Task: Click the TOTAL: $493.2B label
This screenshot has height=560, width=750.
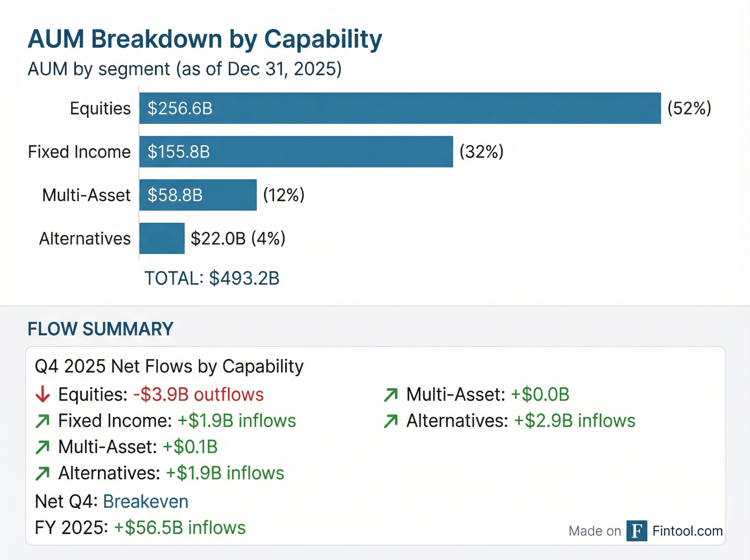Action: click(x=212, y=278)
